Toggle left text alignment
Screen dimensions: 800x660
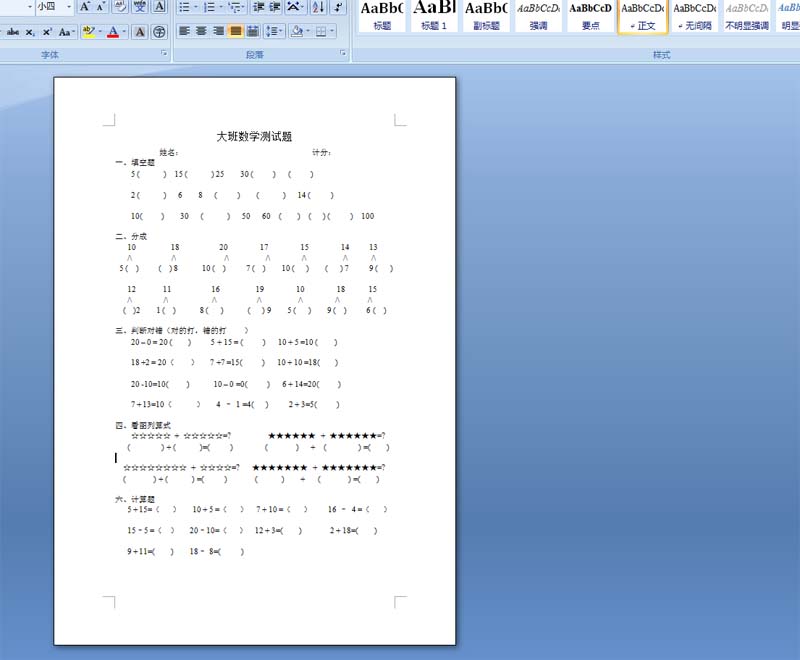(185, 32)
